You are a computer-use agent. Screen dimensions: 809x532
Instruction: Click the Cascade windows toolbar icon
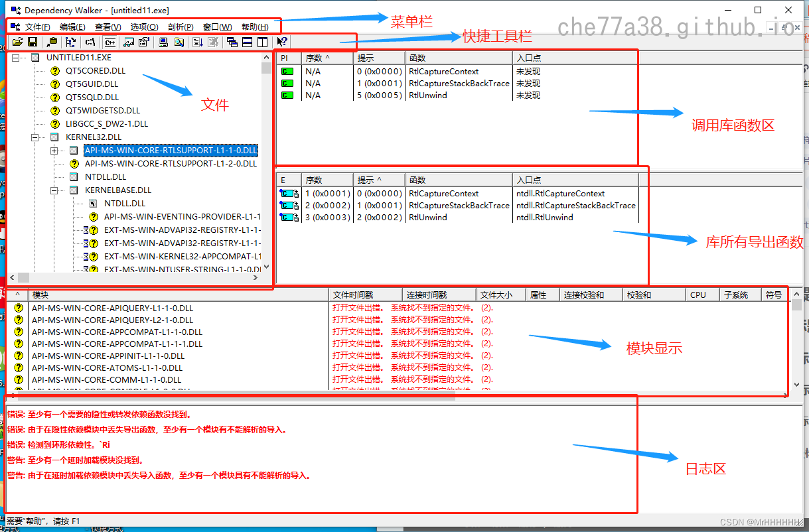pos(232,42)
